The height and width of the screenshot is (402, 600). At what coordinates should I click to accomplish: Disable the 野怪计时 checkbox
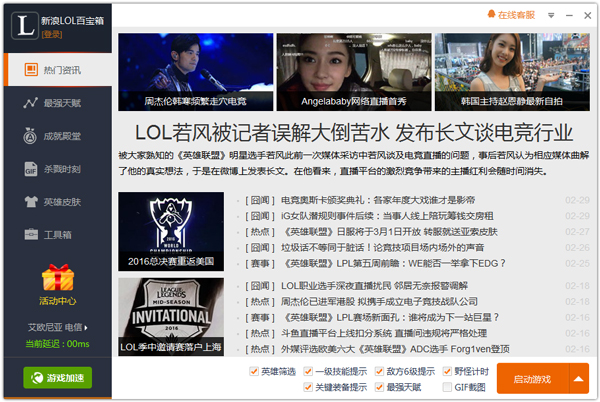pos(447,371)
